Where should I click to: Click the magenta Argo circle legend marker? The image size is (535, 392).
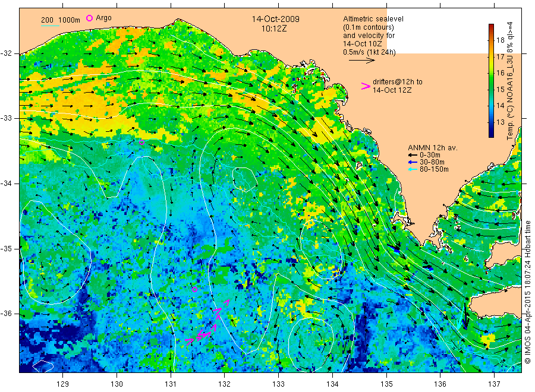click(89, 18)
